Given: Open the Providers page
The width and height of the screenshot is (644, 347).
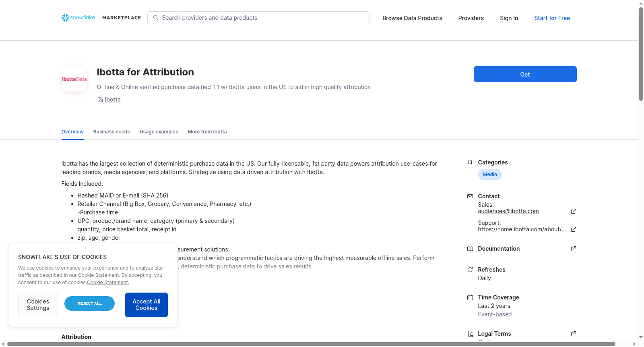Looking at the screenshot, I should tap(471, 18).
